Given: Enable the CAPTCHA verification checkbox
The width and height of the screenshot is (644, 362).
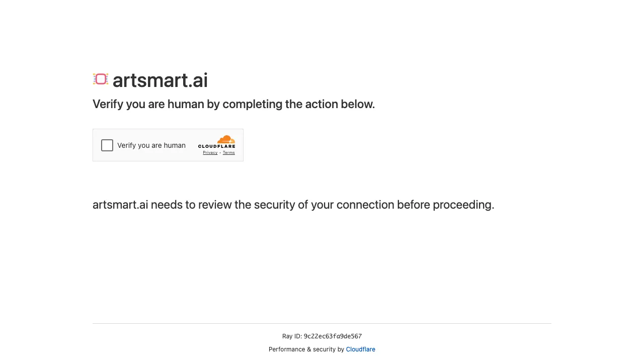Looking at the screenshot, I should tap(107, 145).
